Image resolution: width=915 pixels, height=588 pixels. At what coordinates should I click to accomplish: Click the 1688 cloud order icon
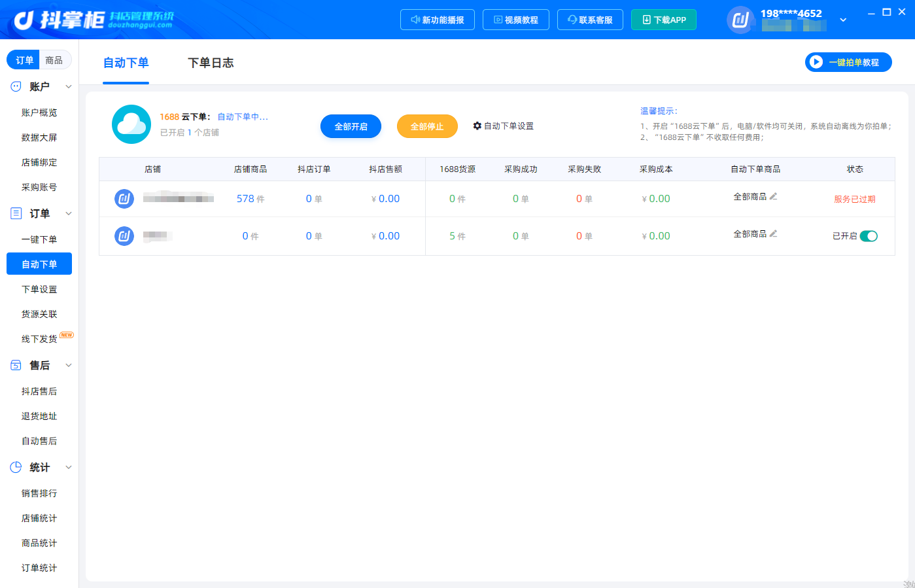tap(131, 124)
